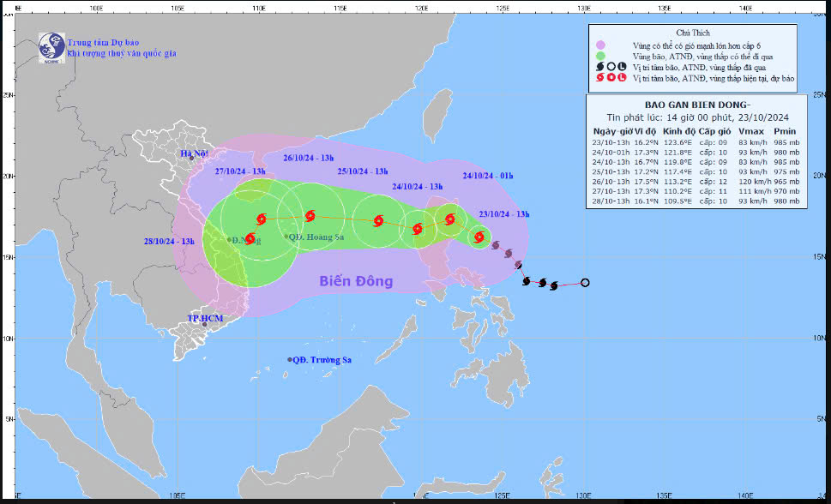831x504 pixels.
Task: Click the TP.HCM city marker
Action: pos(204,325)
